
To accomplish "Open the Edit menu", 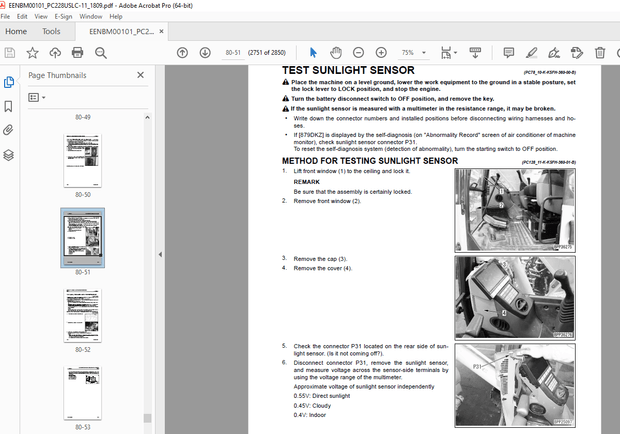I will coord(22,17).
